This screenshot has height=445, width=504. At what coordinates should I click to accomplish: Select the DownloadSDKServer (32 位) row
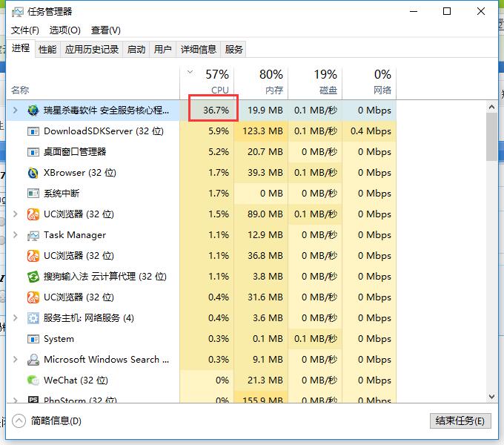tap(202, 131)
